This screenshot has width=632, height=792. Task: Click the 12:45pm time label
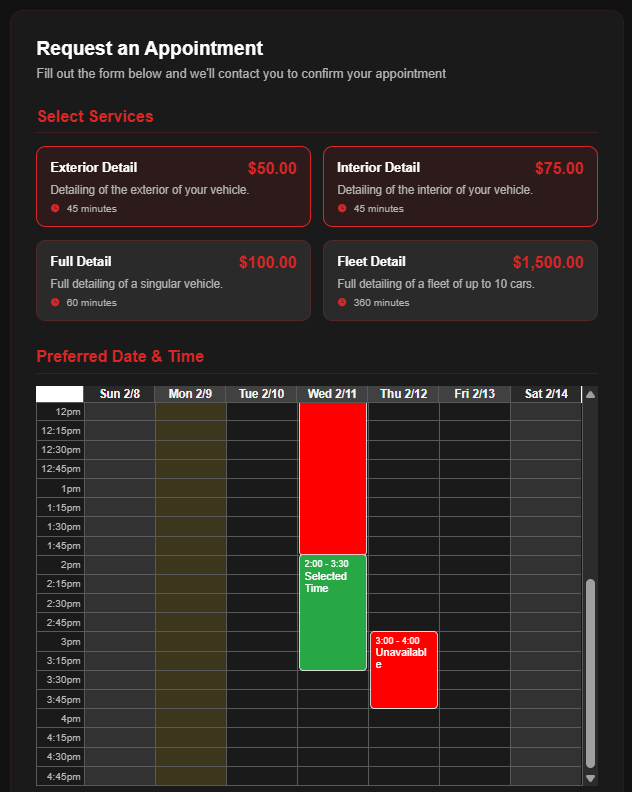(x=60, y=469)
